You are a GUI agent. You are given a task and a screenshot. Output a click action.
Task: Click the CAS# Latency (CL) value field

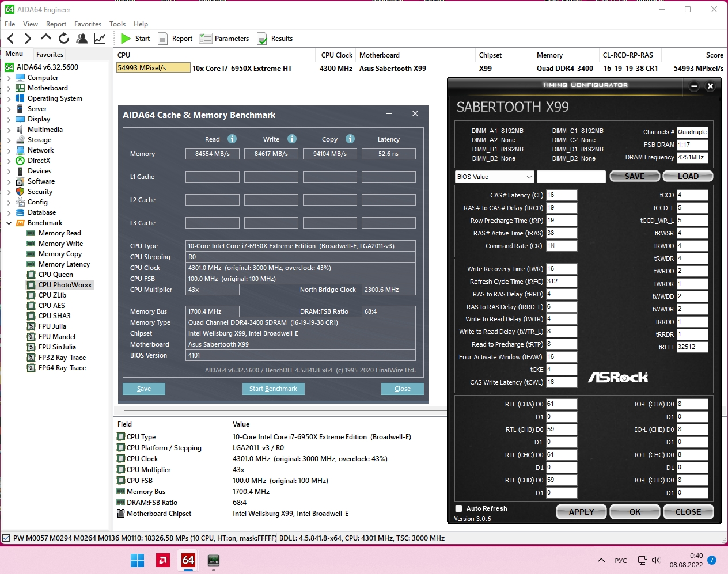(562, 195)
